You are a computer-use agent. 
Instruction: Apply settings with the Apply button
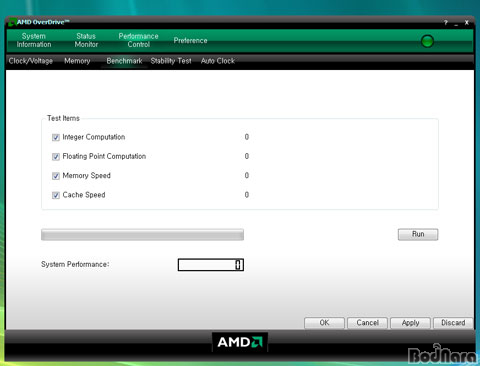coord(410,323)
